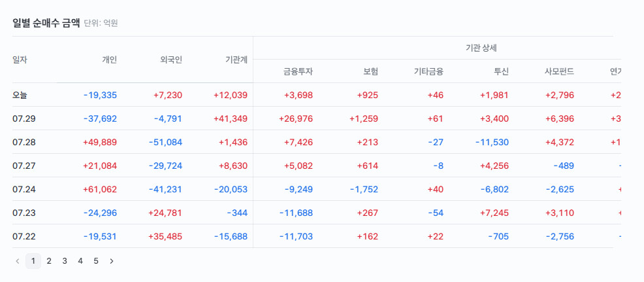Go to previous page with left chevron

pyautogui.click(x=17, y=261)
